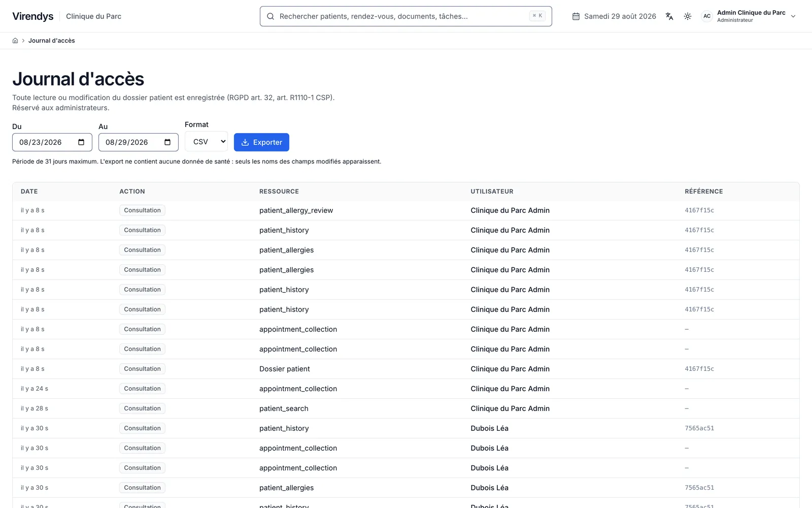Click Consultation badge in Dossier patient row
Screen dimensions: 812x508
coord(142,369)
